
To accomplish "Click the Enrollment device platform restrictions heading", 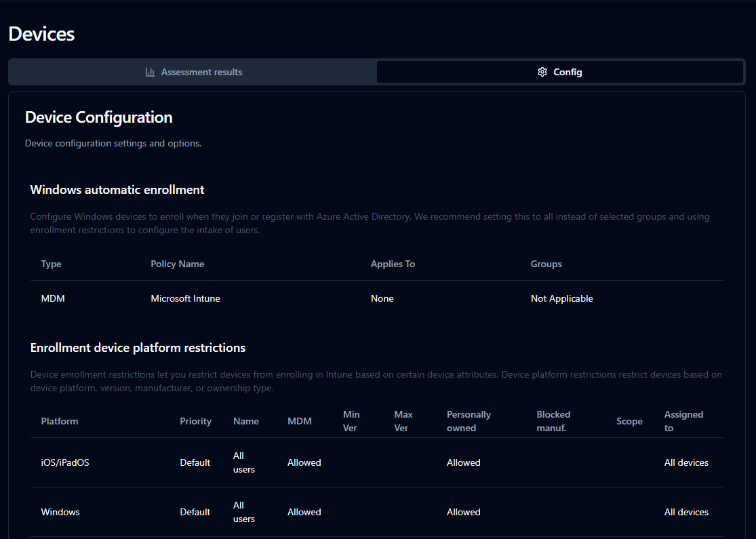I will click(x=138, y=348).
